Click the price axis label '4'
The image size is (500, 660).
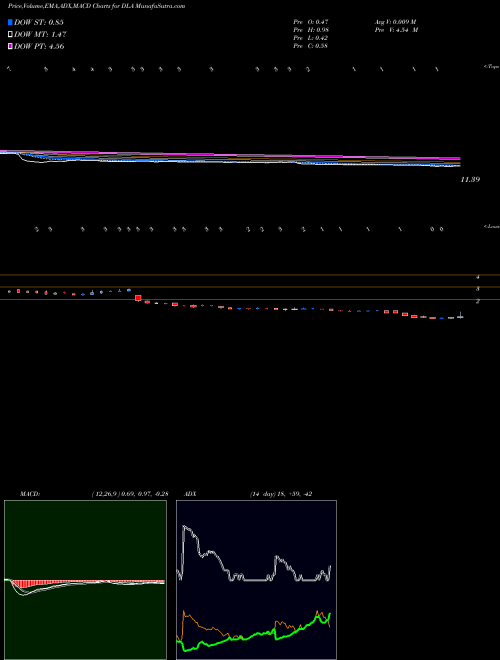tap(478, 277)
